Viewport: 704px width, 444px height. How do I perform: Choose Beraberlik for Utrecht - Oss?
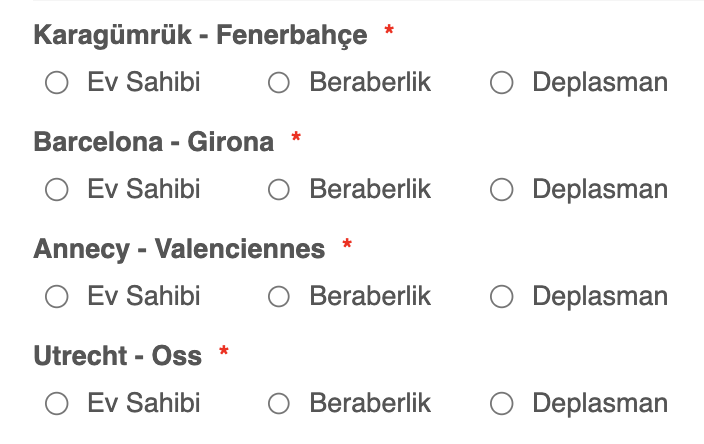tap(279, 403)
